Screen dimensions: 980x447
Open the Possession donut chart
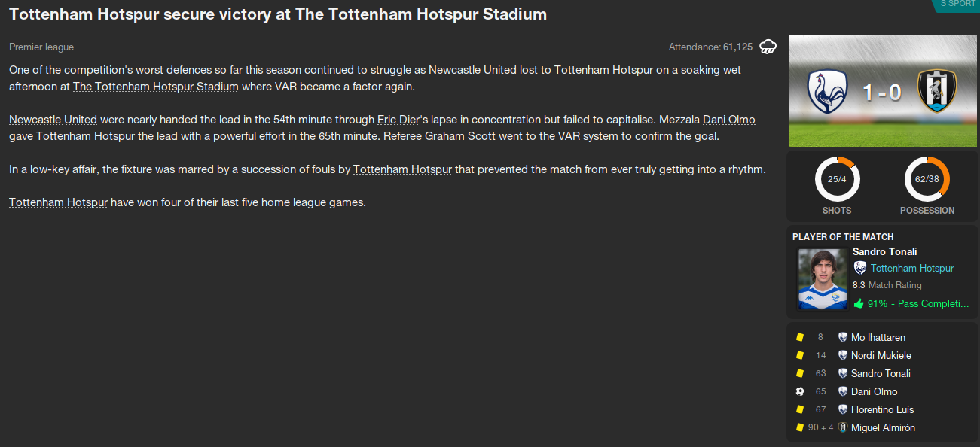[927, 179]
